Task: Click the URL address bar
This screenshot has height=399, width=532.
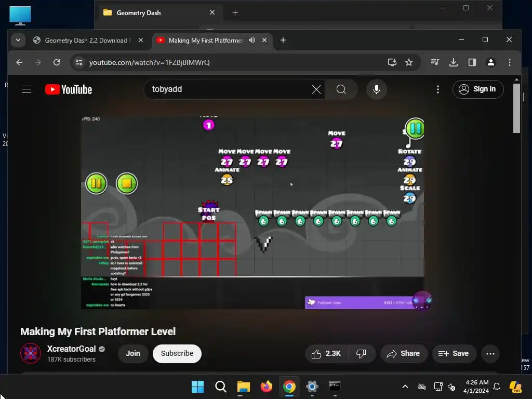Action: 231,62
